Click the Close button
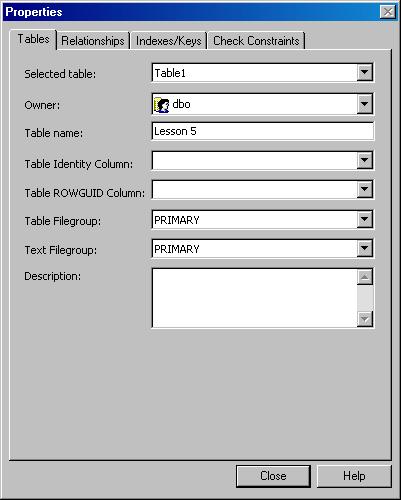This screenshot has width=401, height=500. click(273, 476)
